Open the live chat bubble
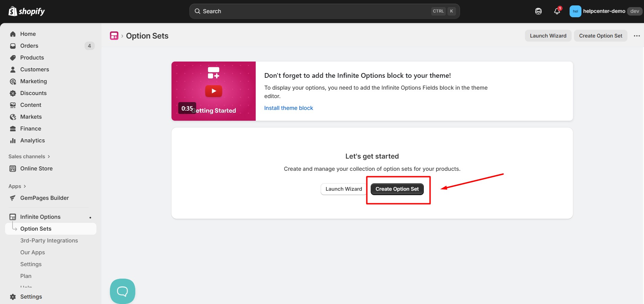Viewport: 644px width, 304px height. (122, 291)
